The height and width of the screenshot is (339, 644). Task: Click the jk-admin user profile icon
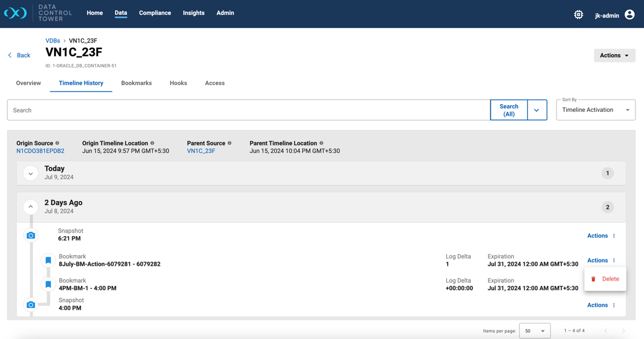click(629, 14)
